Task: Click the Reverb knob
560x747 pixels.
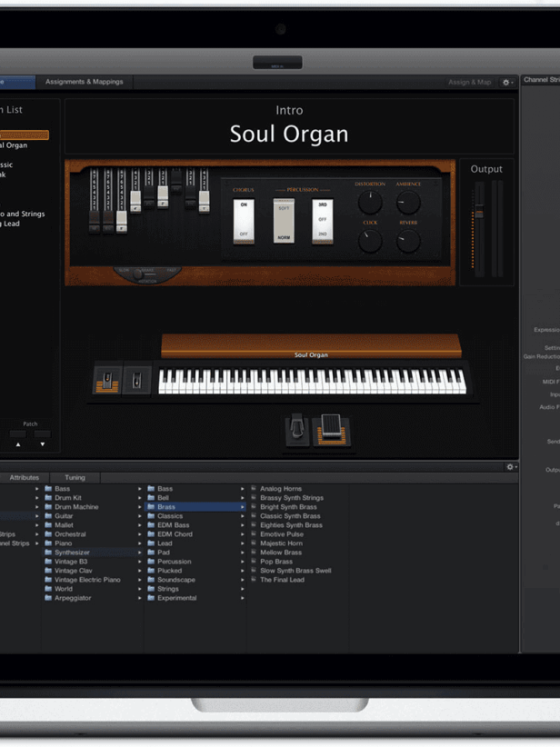Action: 408,241
